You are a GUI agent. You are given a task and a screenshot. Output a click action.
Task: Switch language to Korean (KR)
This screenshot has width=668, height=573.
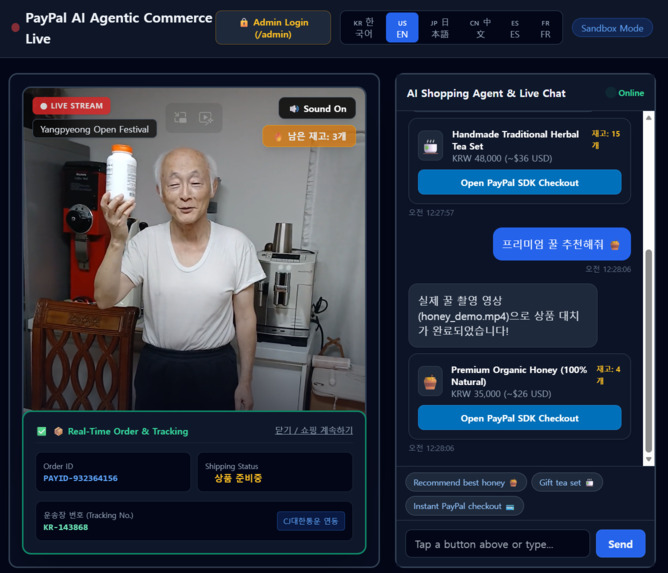pyautogui.click(x=364, y=28)
